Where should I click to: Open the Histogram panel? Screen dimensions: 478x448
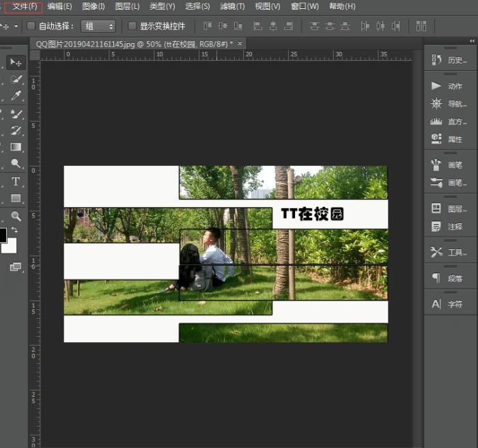(449, 122)
